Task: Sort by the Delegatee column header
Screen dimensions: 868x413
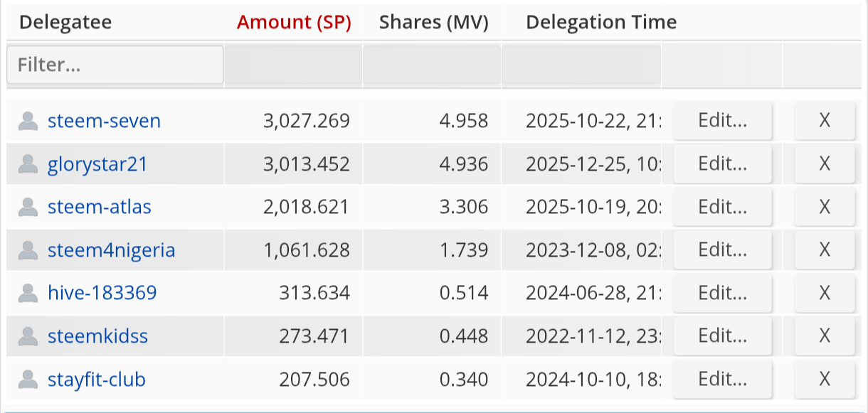Action: point(65,23)
